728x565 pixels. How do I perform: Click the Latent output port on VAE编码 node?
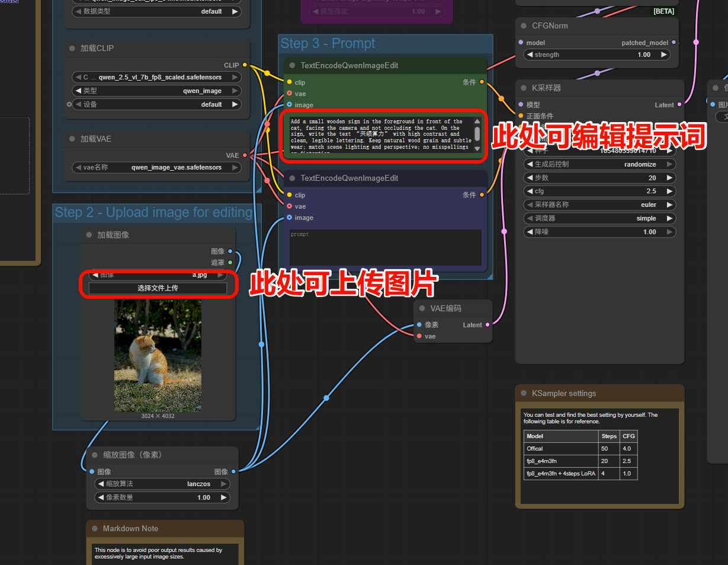[488, 325]
